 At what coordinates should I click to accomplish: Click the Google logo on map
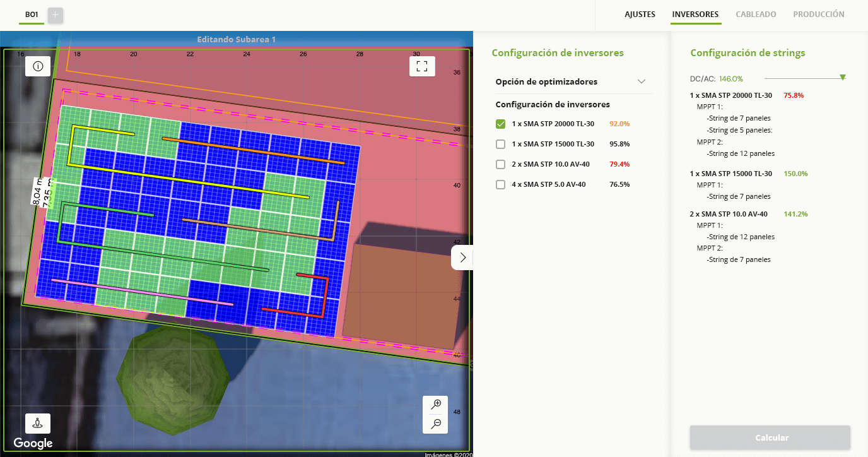point(33,443)
